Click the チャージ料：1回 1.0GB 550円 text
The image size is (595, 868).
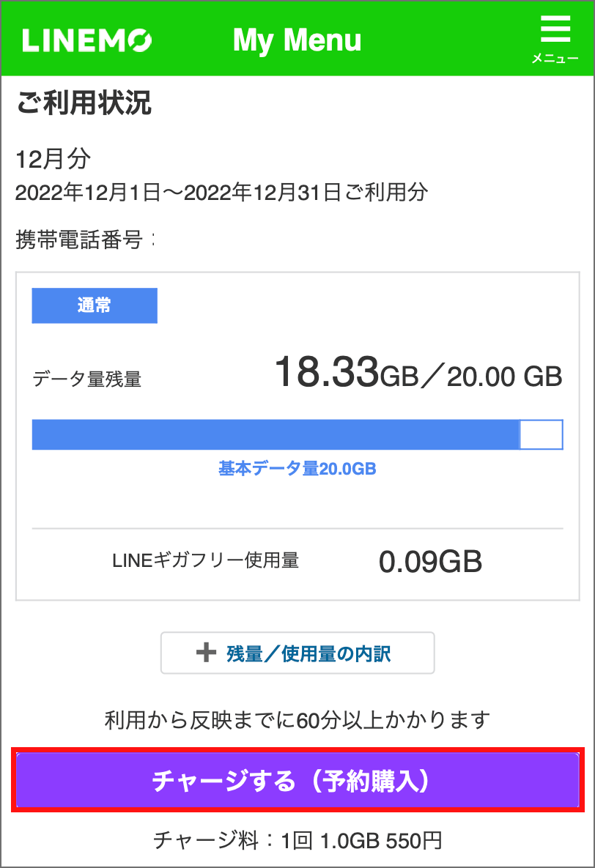coord(297,840)
